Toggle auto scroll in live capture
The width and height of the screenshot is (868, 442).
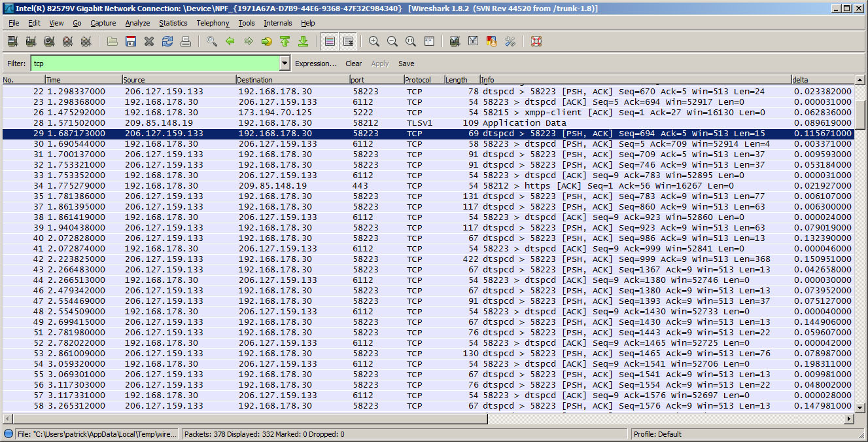pos(348,41)
